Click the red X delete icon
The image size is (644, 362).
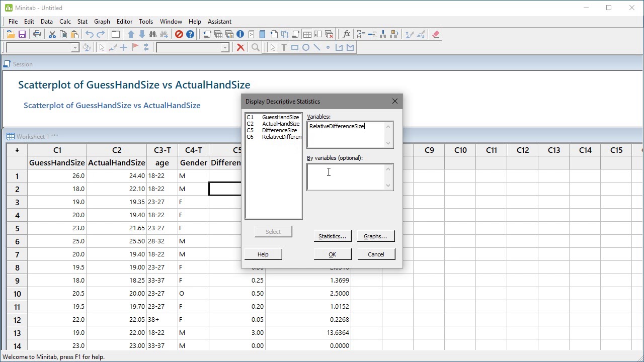[x=240, y=48]
